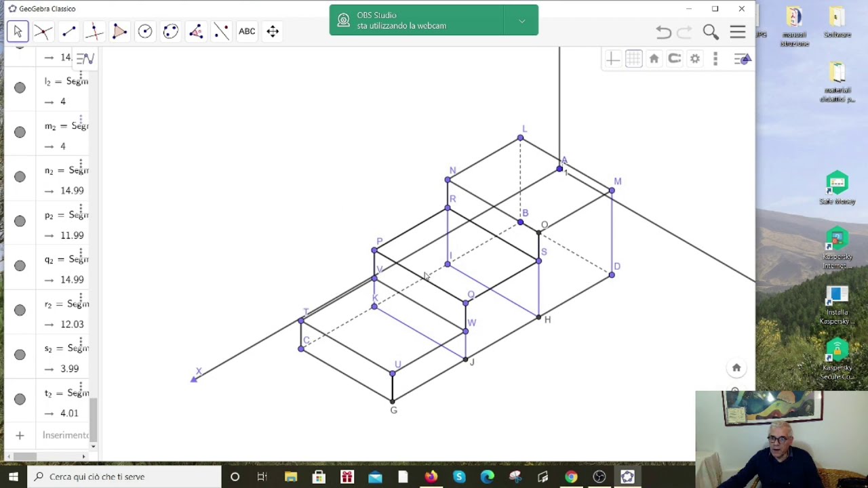868x488 pixels.
Task: Hide segment t₂ visibility circle
Action: click(20, 399)
